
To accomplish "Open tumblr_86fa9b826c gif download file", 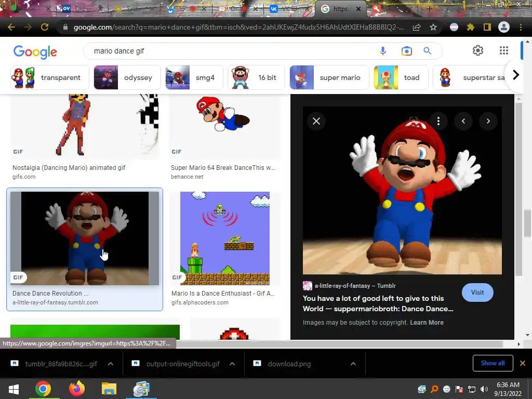I will pyautogui.click(x=61, y=364).
